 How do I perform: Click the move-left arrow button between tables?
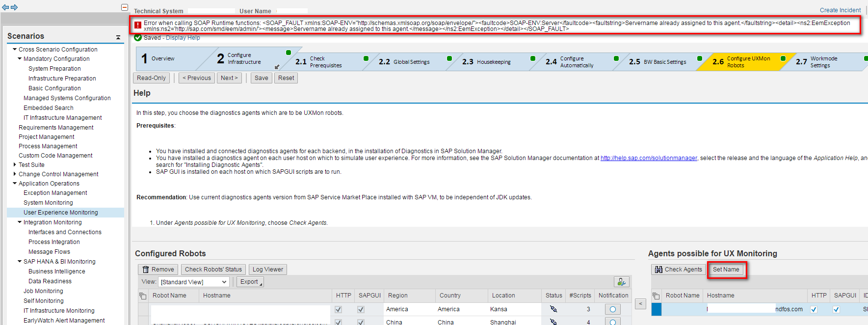click(640, 304)
